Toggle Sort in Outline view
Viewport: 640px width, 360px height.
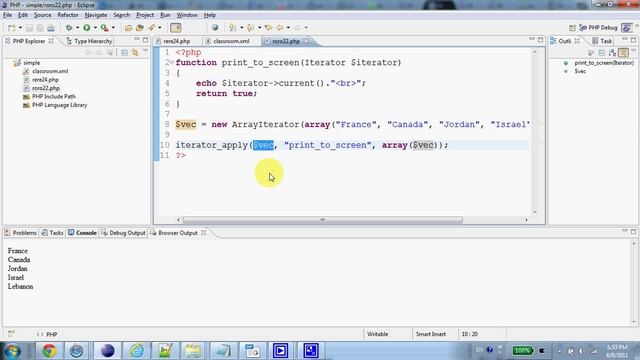[x=612, y=53]
